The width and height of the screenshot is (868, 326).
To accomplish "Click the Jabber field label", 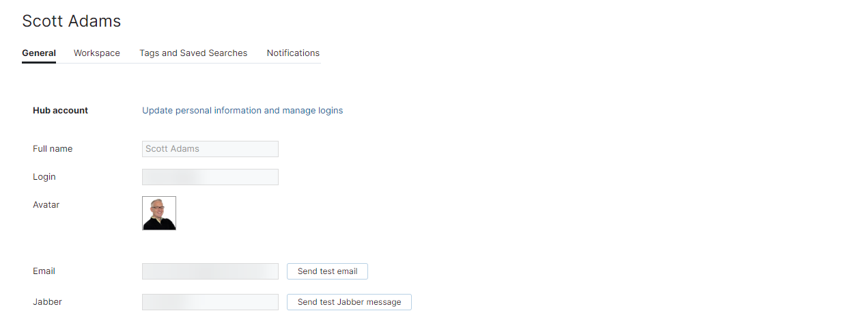I will (x=47, y=301).
